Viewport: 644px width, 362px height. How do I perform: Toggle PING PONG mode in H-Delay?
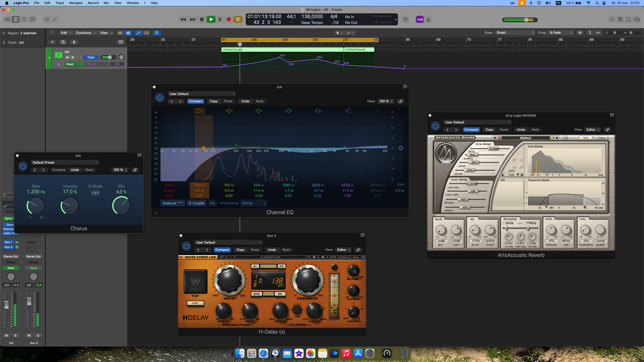[x=268, y=266]
